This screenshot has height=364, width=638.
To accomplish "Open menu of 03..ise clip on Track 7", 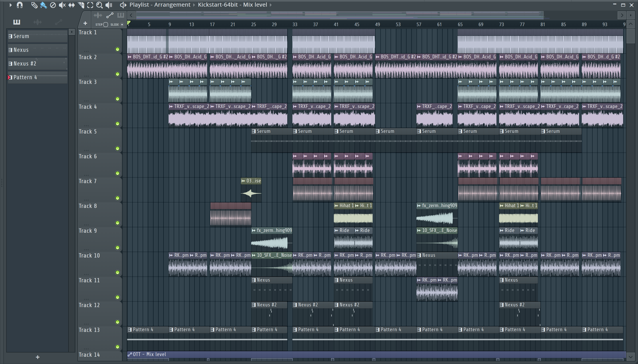I will [243, 181].
